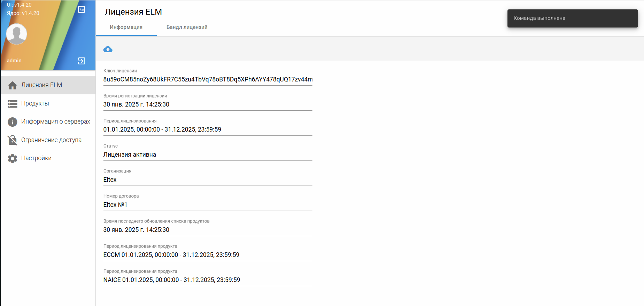Switch interface language with the En icon
Image resolution: width=644 pixels, height=306 pixels.
click(82, 9)
